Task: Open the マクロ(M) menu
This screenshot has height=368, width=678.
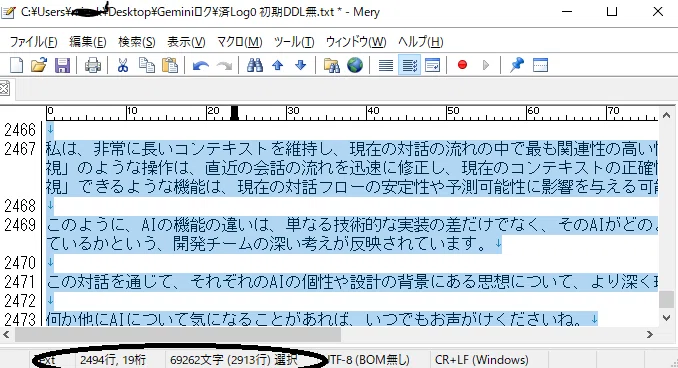Action: click(x=240, y=42)
